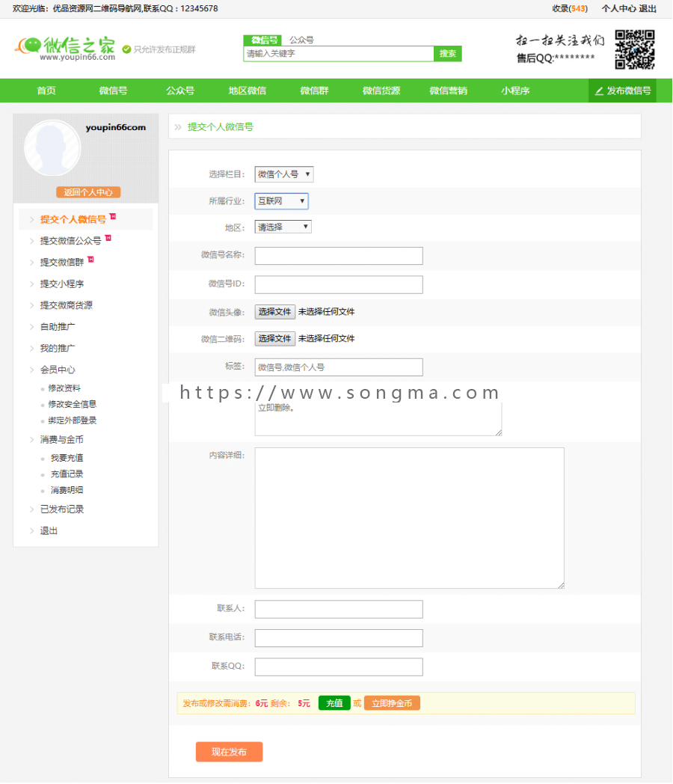
Task: Open 提交小程序 in sidebar
Action: [x=62, y=284]
